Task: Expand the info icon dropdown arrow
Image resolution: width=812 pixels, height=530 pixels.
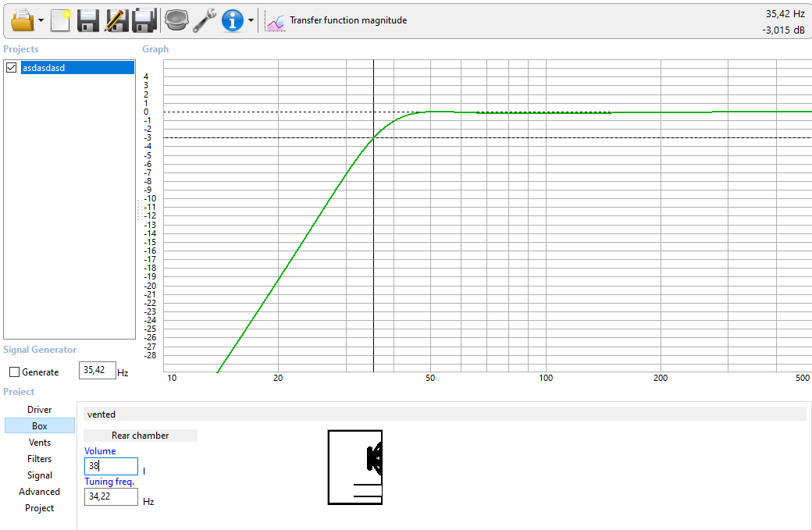Action: point(251,21)
